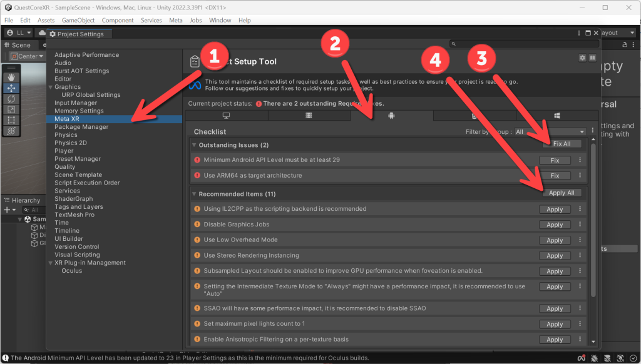Select the Rotate tool in Scene toolbar
The width and height of the screenshot is (641, 364).
click(x=11, y=98)
